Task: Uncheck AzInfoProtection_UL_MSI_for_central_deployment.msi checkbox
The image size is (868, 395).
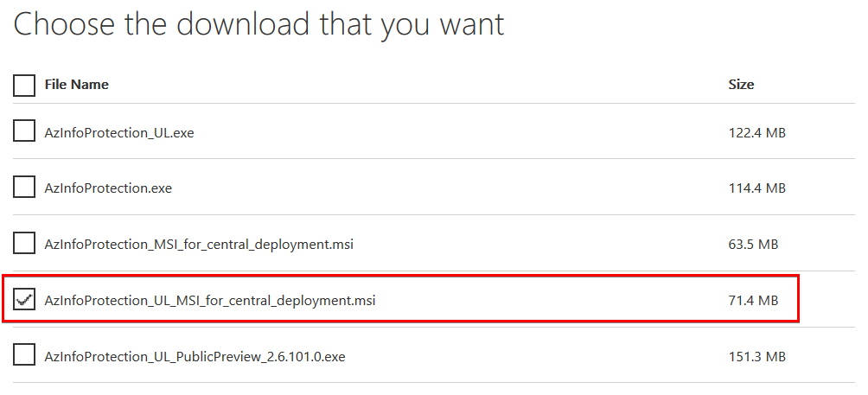Action: click(x=24, y=299)
